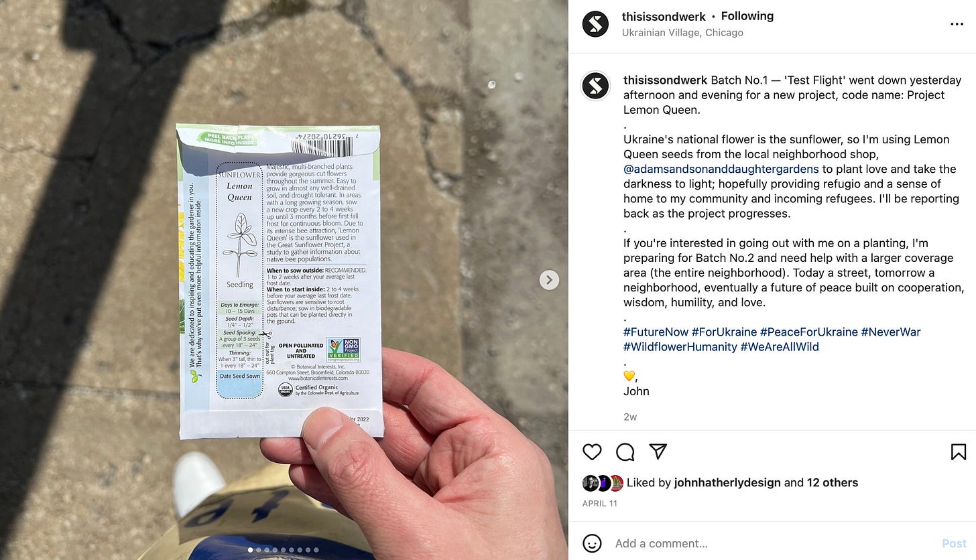Viewport: 976px width, 560px height.
Task: Open the Ukrainian Village, Chicago location
Action: pos(682,32)
